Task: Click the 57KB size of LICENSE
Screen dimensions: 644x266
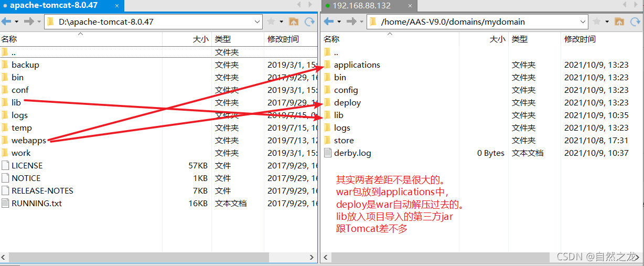Action: point(198,165)
